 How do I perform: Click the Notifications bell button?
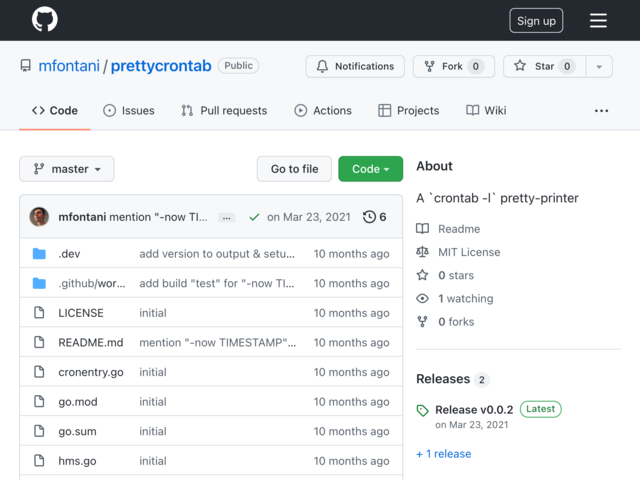[355, 66]
